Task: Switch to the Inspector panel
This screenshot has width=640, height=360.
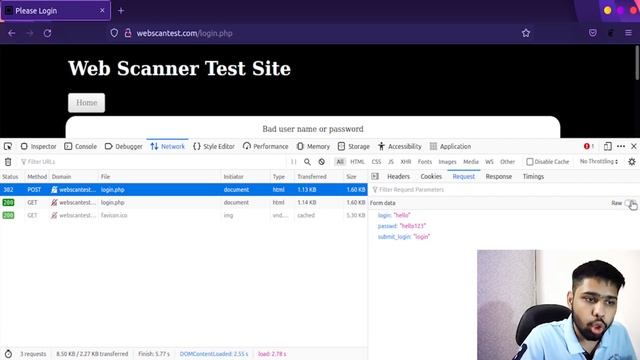Action: point(38,146)
